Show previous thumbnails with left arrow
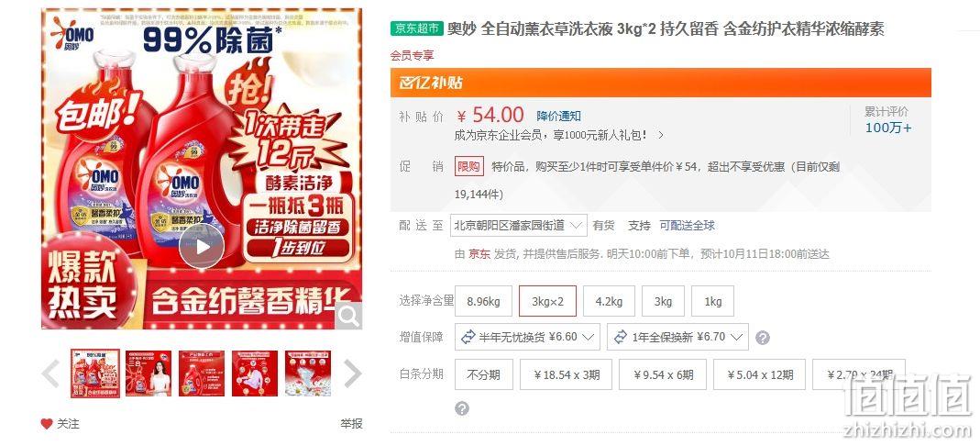This screenshot has height=446, width=980. tap(50, 374)
